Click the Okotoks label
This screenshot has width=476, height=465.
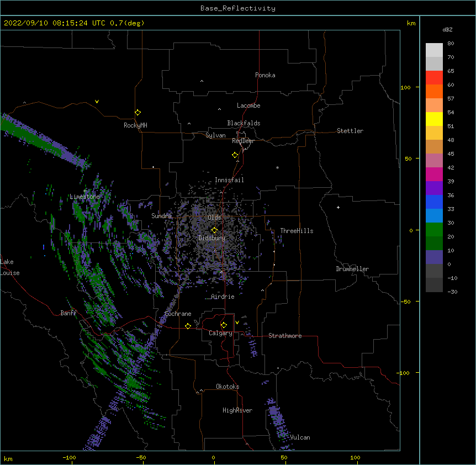pos(228,387)
